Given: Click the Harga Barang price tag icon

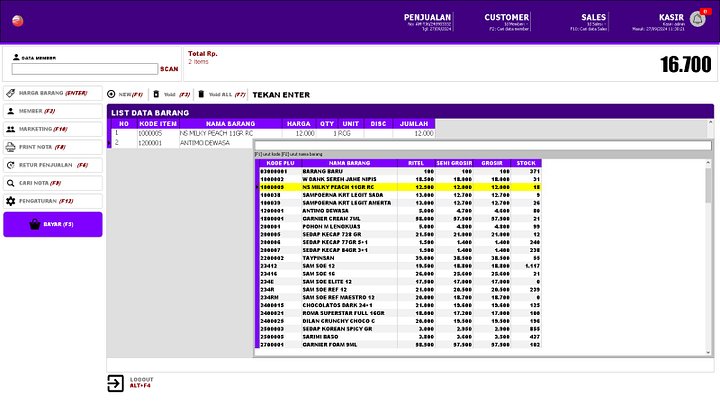Looking at the screenshot, I should (x=11, y=93).
